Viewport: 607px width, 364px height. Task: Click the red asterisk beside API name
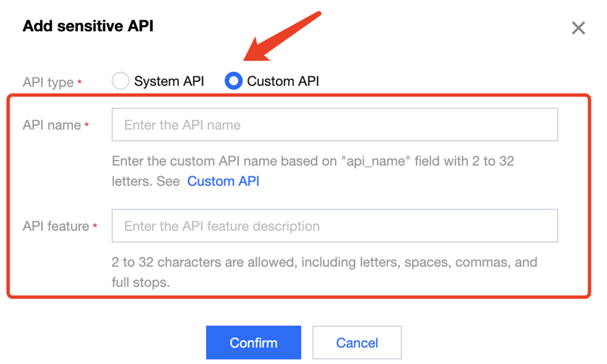pyautogui.click(x=87, y=125)
